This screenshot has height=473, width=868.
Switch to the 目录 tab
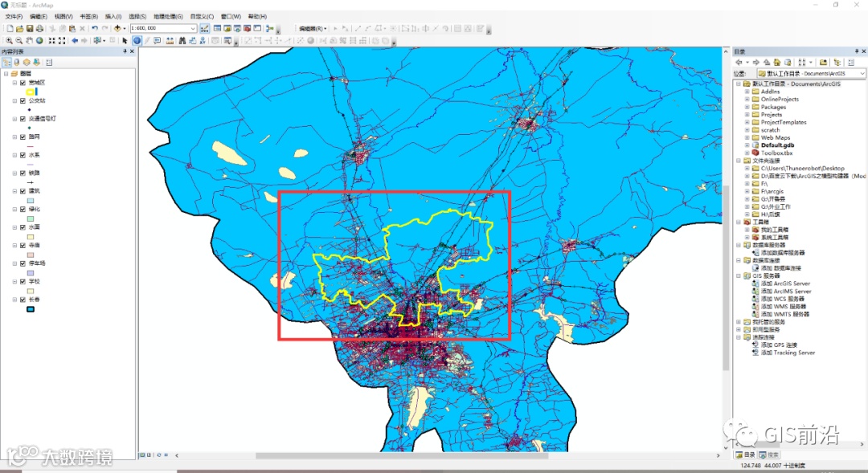(x=745, y=455)
